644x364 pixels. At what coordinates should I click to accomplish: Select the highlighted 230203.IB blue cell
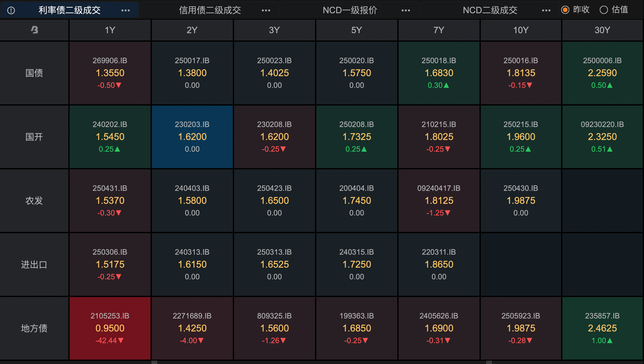(192, 137)
